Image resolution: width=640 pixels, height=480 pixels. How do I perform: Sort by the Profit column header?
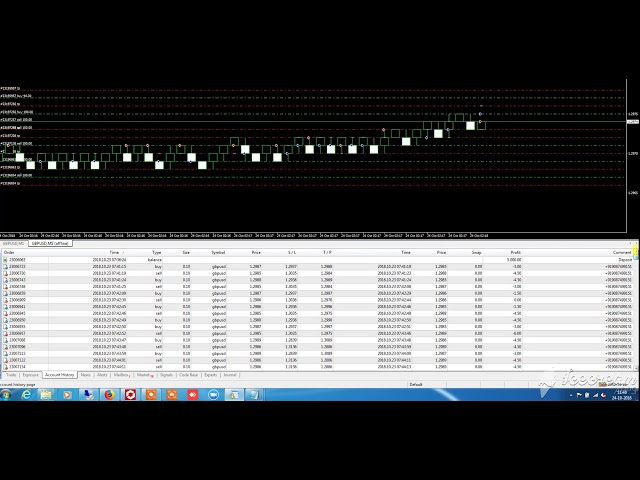tap(515, 252)
